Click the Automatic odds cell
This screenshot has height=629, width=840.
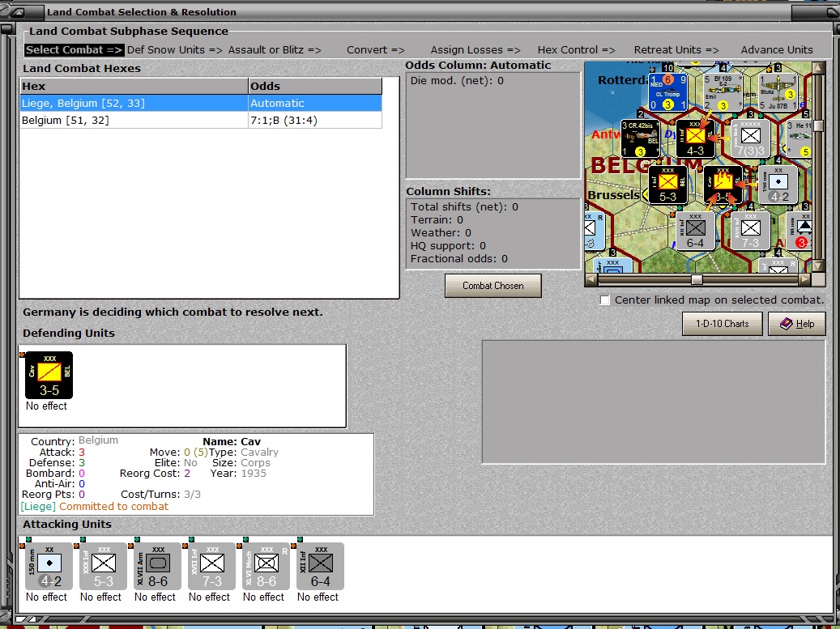click(315, 104)
